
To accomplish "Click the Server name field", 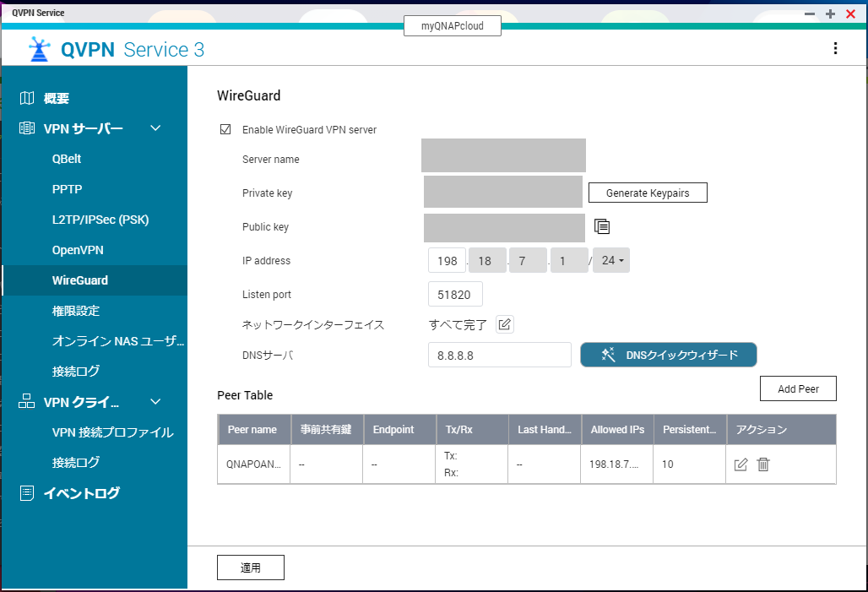I will (503, 155).
